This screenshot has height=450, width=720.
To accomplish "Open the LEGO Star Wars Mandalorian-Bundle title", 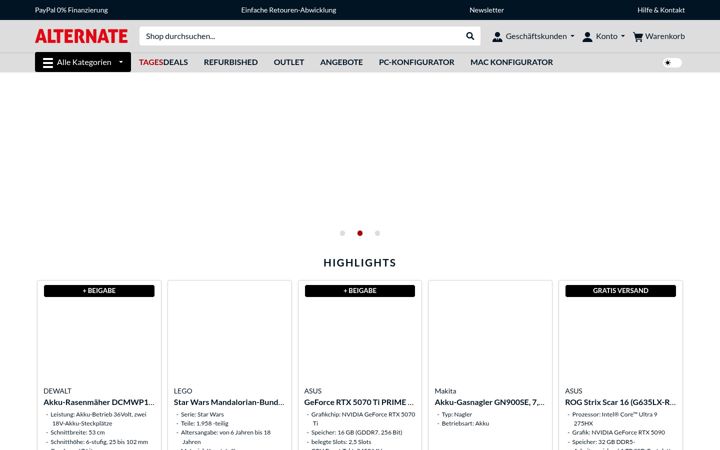I will coord(229,402).
